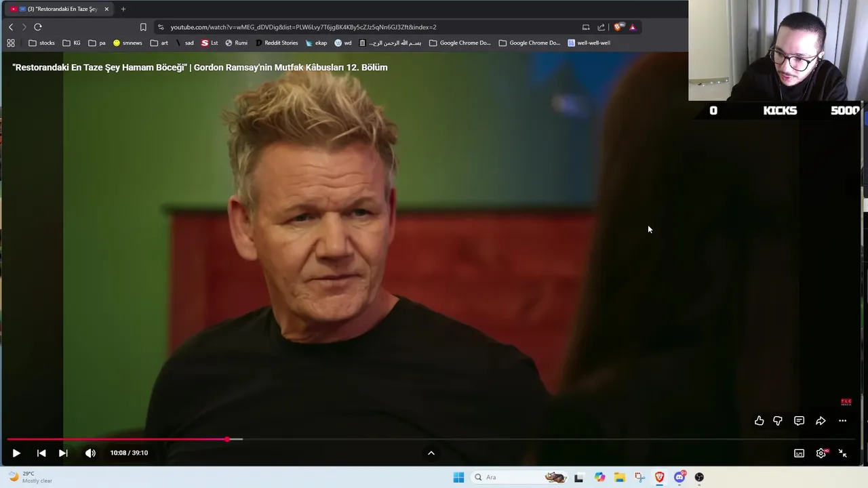Image resolution: width=868 pixels, height=488 pixels.
Task: Close the Restorandaki En Taze Şey tab
Action: tap(106, 9)
